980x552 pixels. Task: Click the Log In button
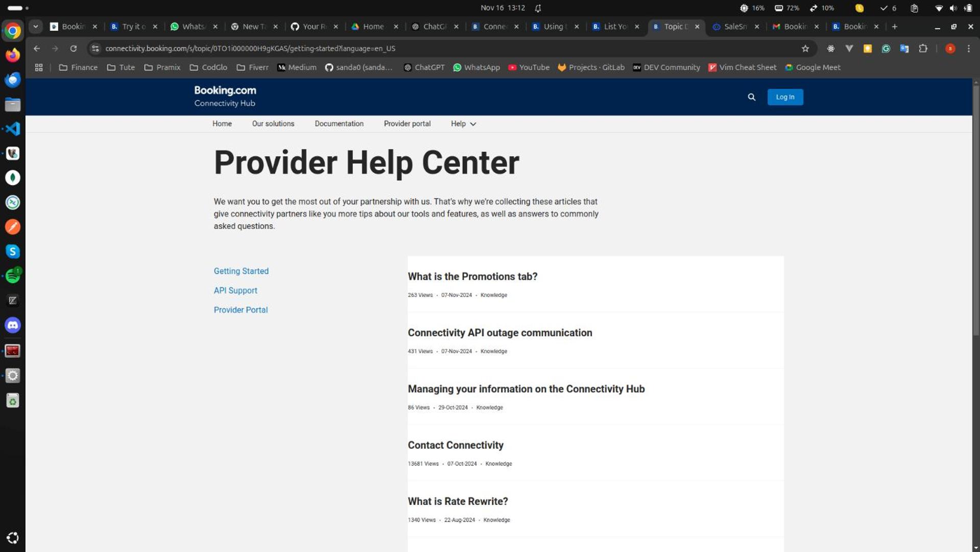[x=785, y=97]
